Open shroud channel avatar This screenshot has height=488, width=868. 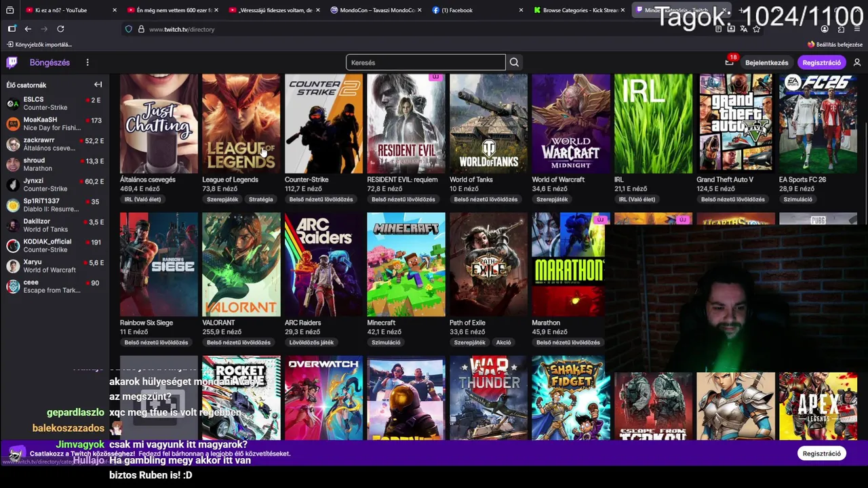[13, 165]
